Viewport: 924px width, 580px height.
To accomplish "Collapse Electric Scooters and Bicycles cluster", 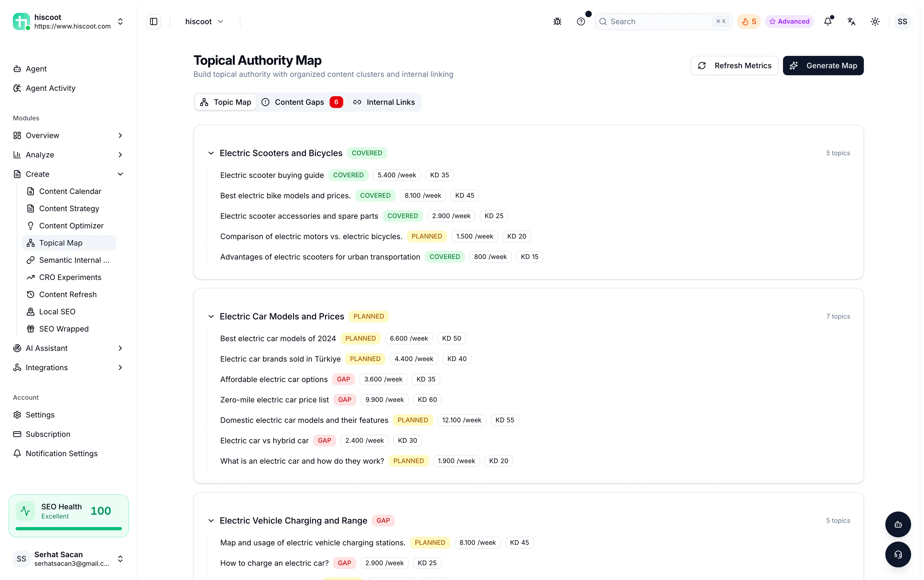I will (211, 153).
